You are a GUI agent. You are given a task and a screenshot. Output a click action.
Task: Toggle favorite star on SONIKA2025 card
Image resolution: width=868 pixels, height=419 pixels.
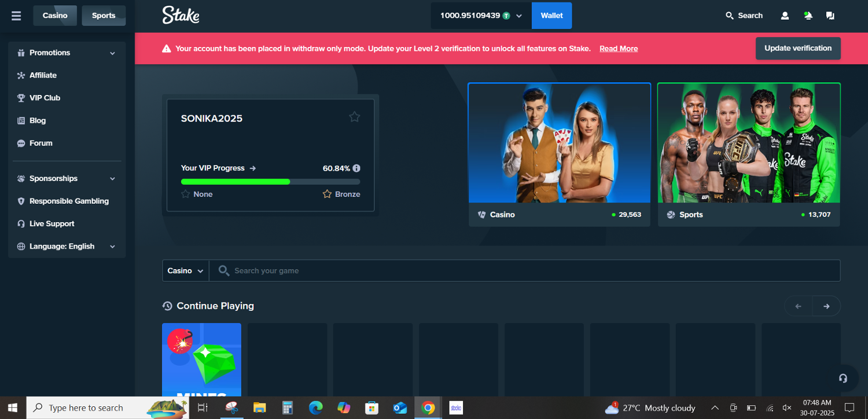click(354, 117)
